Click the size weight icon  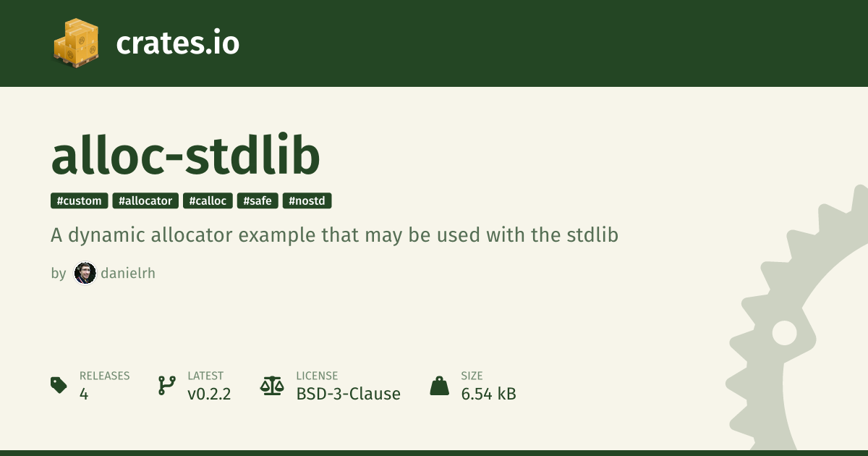[x=439, y=385]
